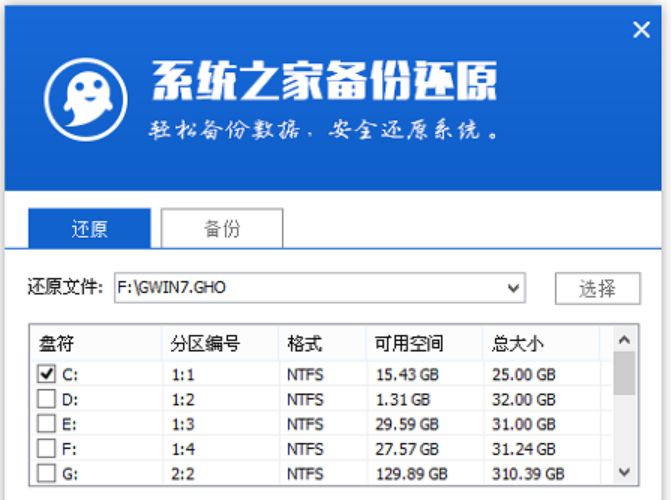Click the 选择 button

click(x=598, y=288)
